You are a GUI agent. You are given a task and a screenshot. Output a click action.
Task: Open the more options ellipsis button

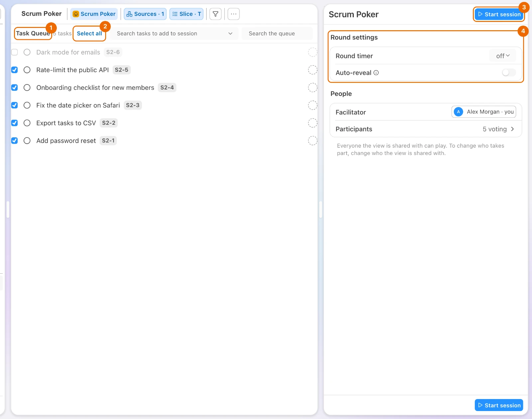click(x=234, y=14)
